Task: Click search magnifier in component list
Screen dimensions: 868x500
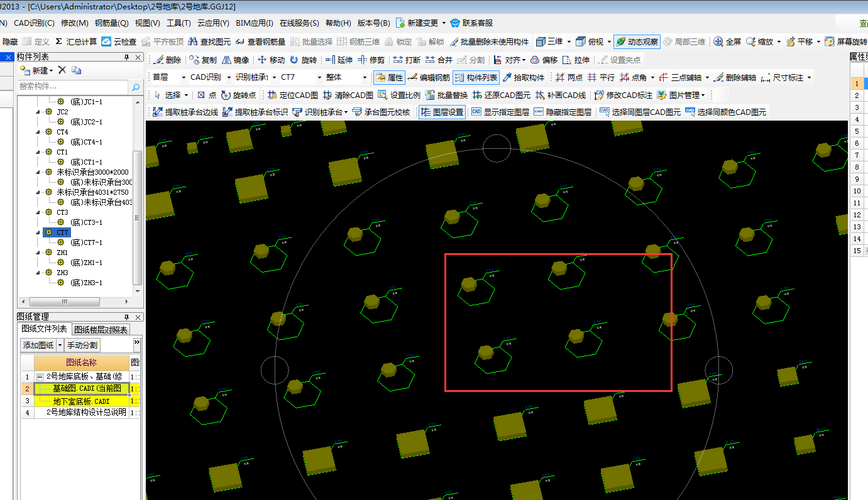Action: pyautogui.click(x=136, y=87)
